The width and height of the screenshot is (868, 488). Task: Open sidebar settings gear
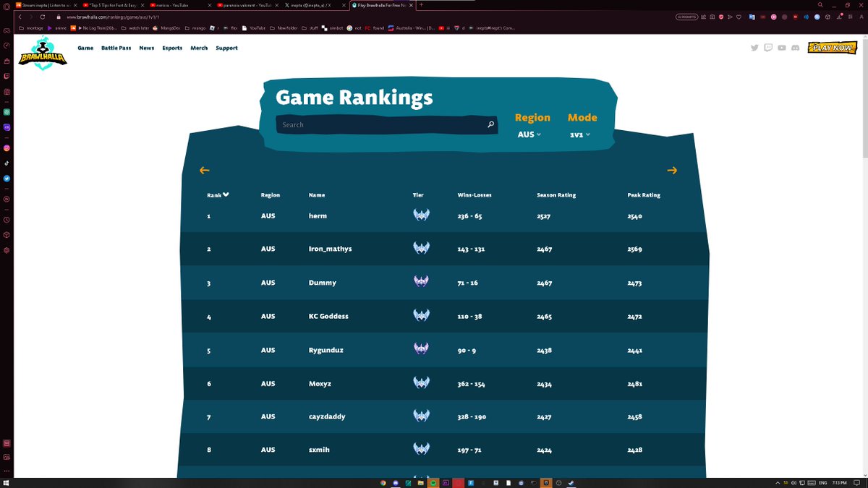[x=7, y=250]
